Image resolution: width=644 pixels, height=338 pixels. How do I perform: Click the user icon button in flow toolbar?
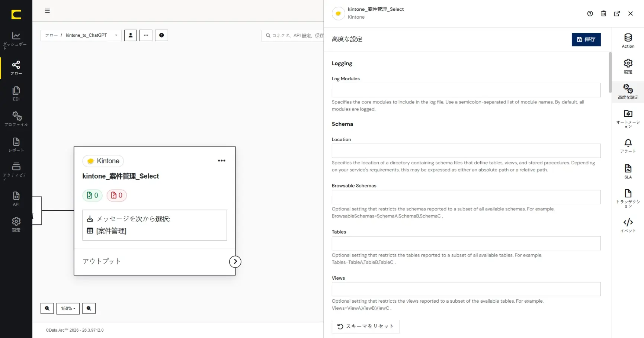[131, 35]
